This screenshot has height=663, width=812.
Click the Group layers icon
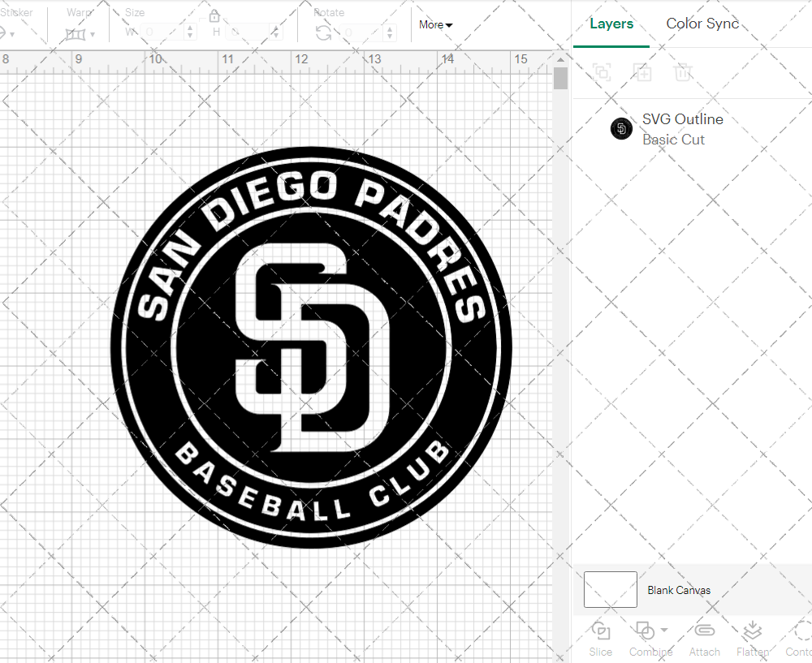pos(602,72)
